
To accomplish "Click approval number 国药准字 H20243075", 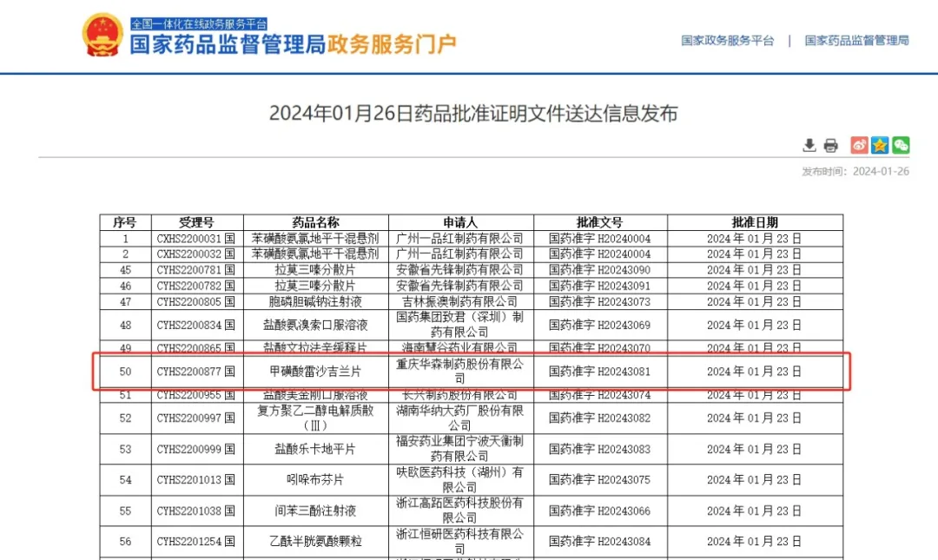I will 599,480.
